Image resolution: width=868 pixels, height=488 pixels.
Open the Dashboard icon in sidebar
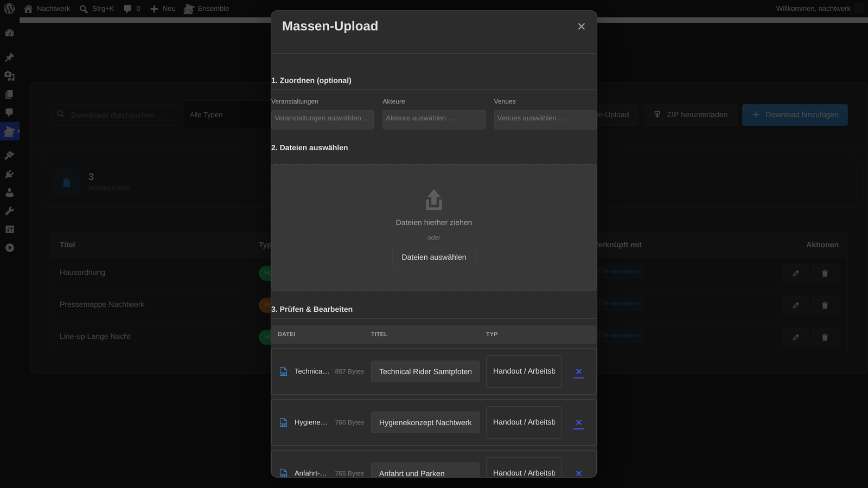[x=9, y=33]
